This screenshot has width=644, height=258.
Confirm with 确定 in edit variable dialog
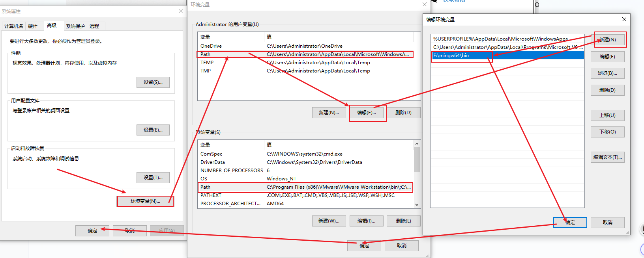click(570, 223)
